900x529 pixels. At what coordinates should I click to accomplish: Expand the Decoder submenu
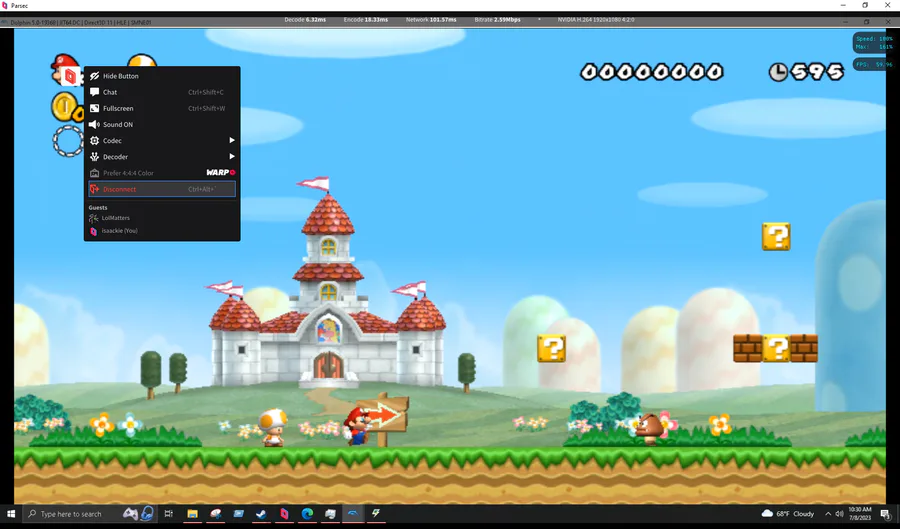(162, 156)
